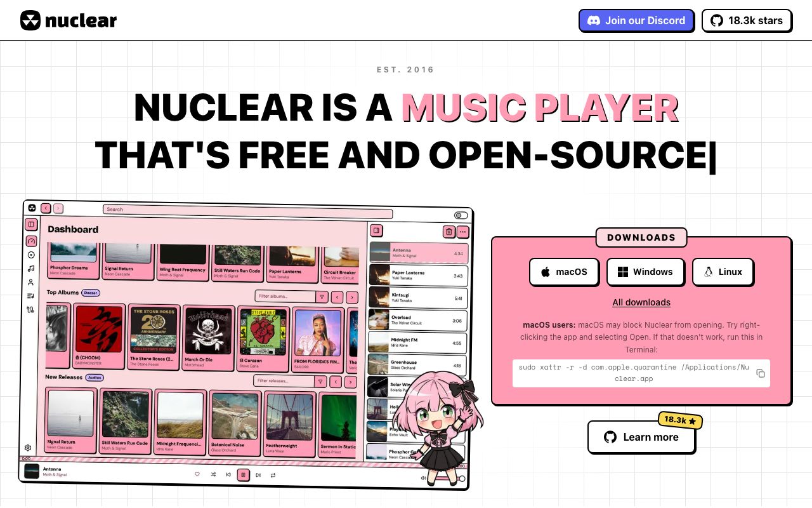Join our Discord via the header button

point(637,20)
